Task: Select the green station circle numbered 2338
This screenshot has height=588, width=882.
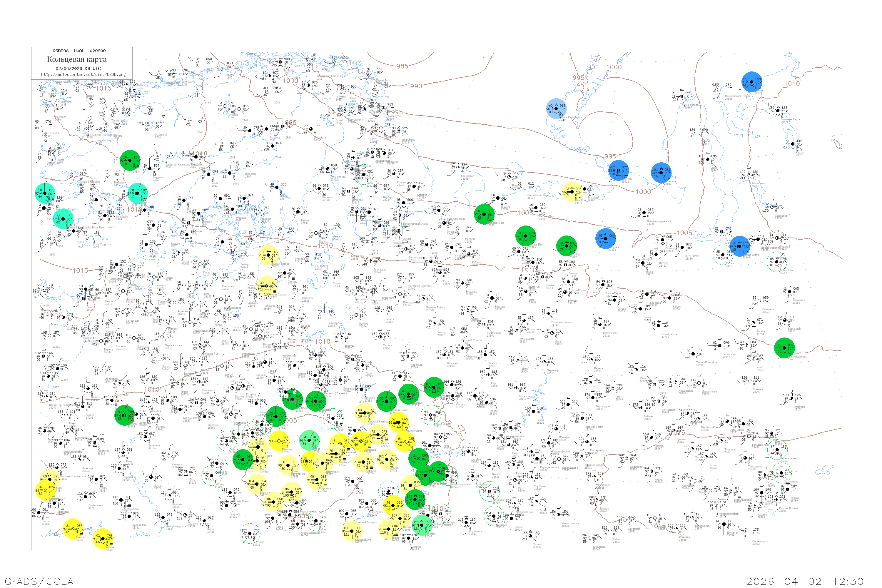Action: click(x=130, y=161)
